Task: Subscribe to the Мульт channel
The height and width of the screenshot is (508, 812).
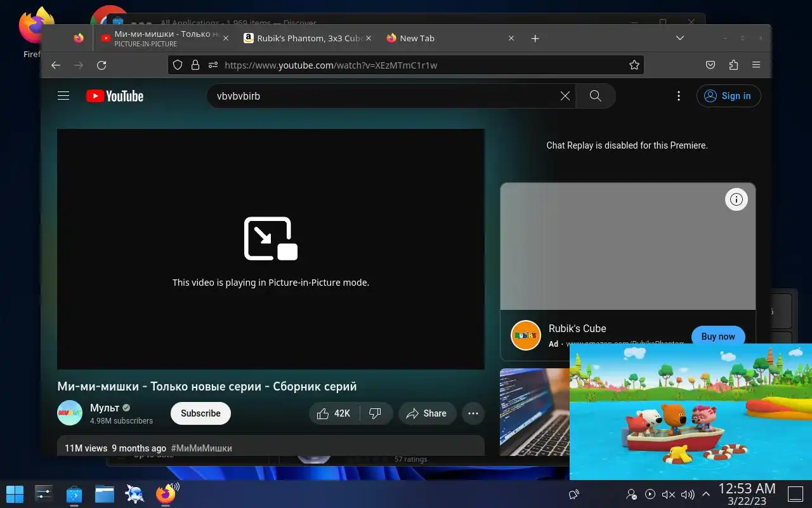Action: [x=200, y=413]
